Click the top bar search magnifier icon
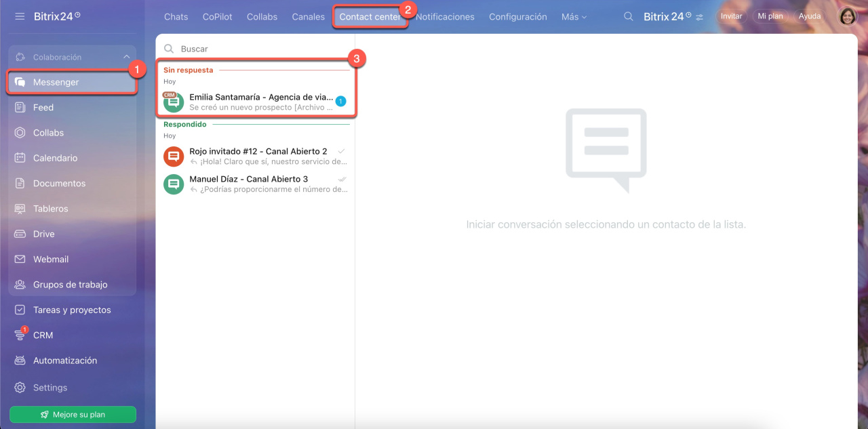This screenshot has height=429, width=868. tap(629, 16)
